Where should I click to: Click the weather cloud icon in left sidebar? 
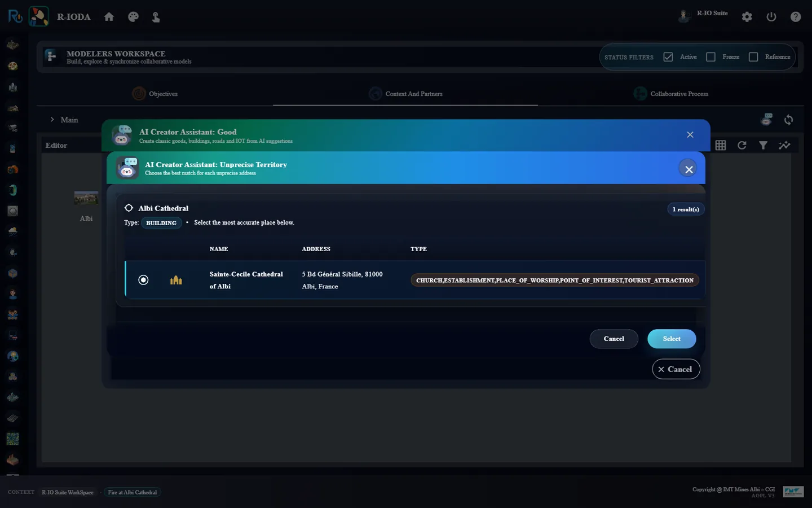tap(12, 231)
